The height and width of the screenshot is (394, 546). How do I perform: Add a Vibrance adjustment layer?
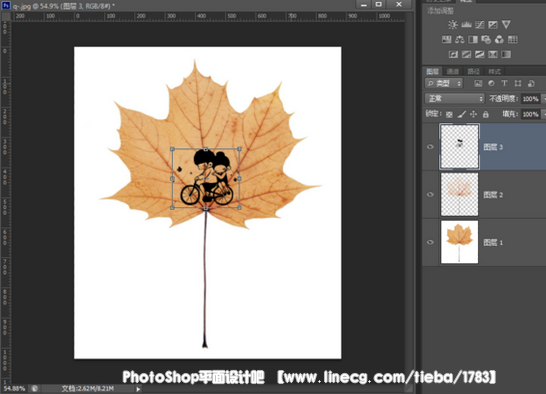506,24
